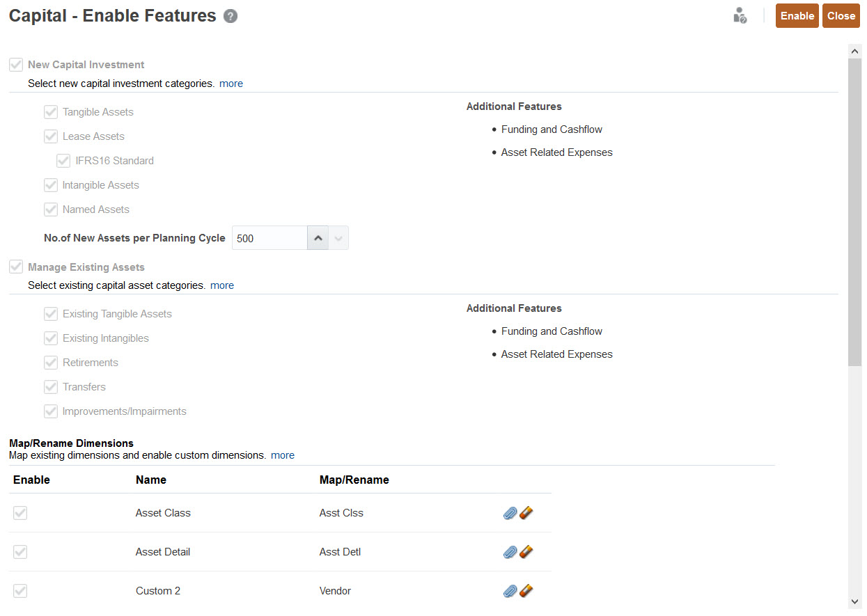The width and height of the screenshot is (867, 616).
Task: Click the pencil edit icon for Asset Detail
Action: [526, 552]
